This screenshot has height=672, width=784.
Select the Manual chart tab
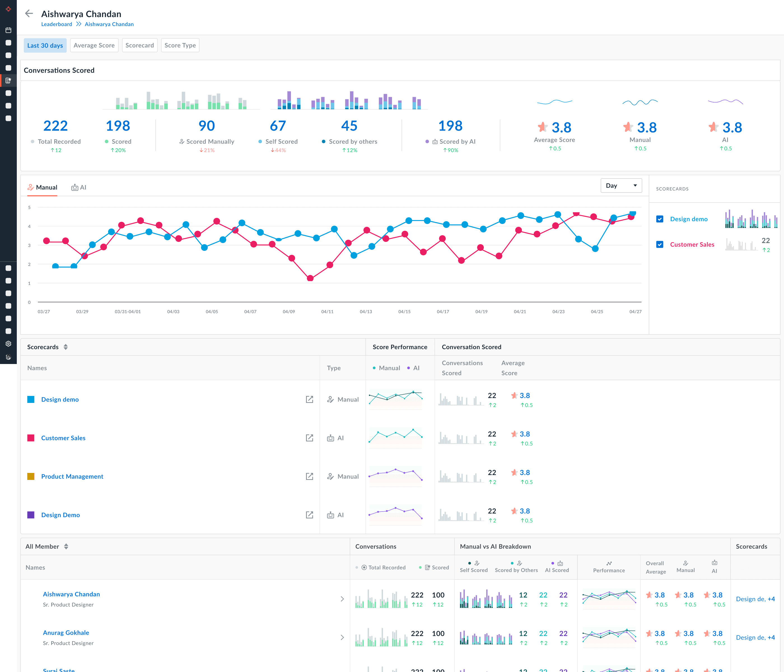click(42, 187)
